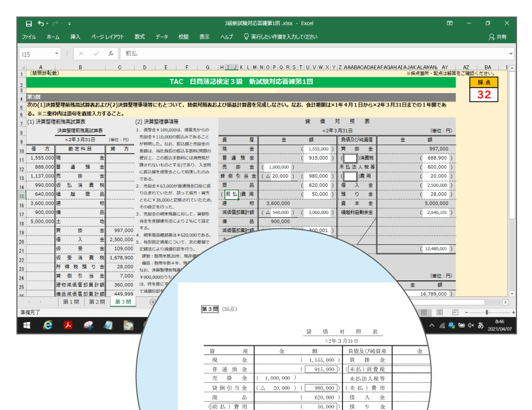Open Customize Quick Access Toolbar dropdown
532x410 pixels.
tap(69, 24)
